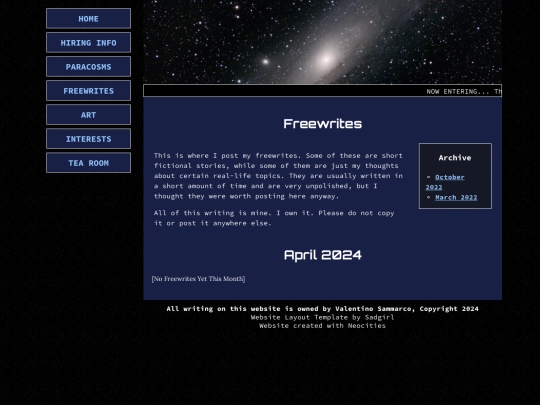Click the NOW ENTERING scrolling marquee text

[x=464, y=92]
